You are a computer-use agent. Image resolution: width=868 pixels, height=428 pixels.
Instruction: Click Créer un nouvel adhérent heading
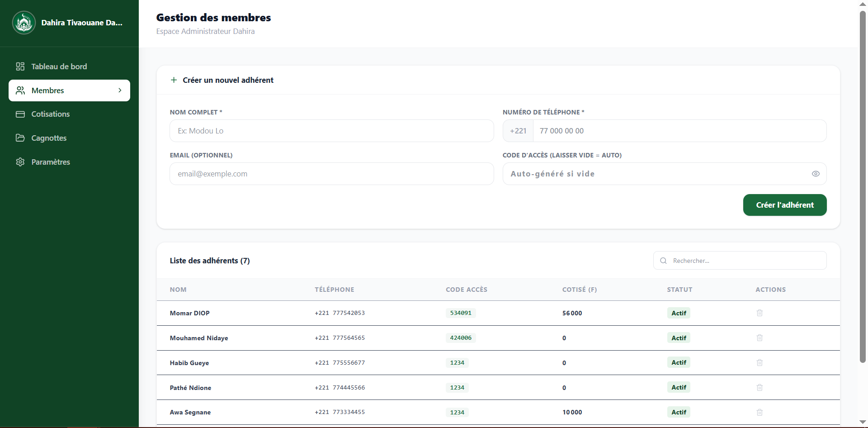click(228, 80)
